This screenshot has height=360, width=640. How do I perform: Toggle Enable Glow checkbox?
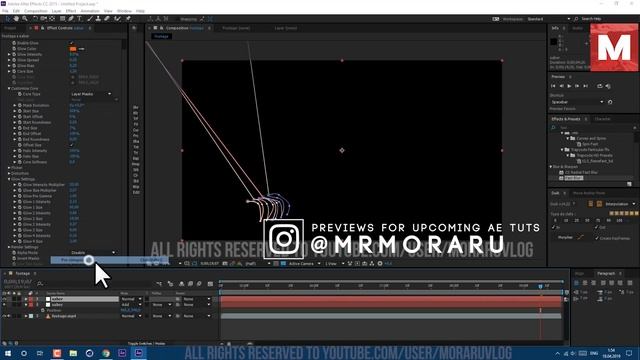coord(72,43)
